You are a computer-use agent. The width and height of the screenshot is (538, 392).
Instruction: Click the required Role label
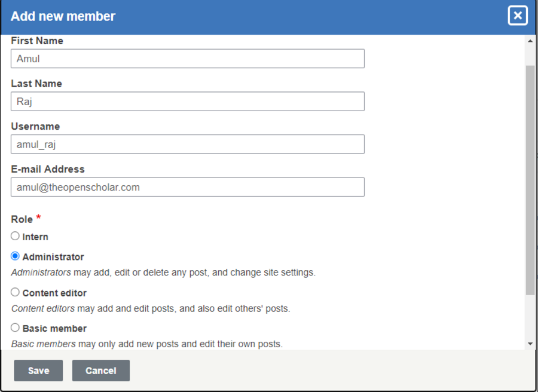tap(22, 219)
